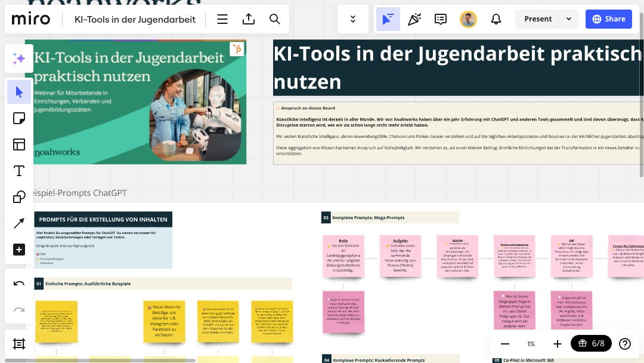This screenshot has height=363, width=644.
Task: Open the notifications bell
Action: [496, 19]
